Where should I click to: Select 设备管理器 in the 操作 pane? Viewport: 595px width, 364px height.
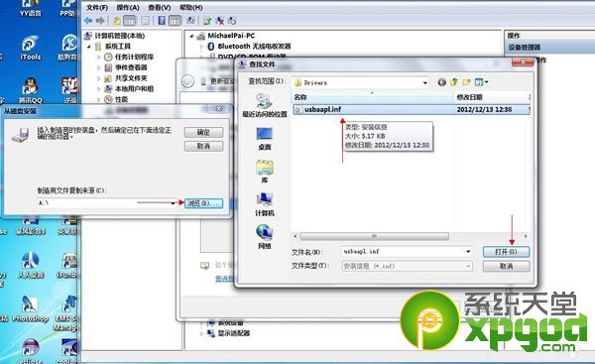coord(525,47)
